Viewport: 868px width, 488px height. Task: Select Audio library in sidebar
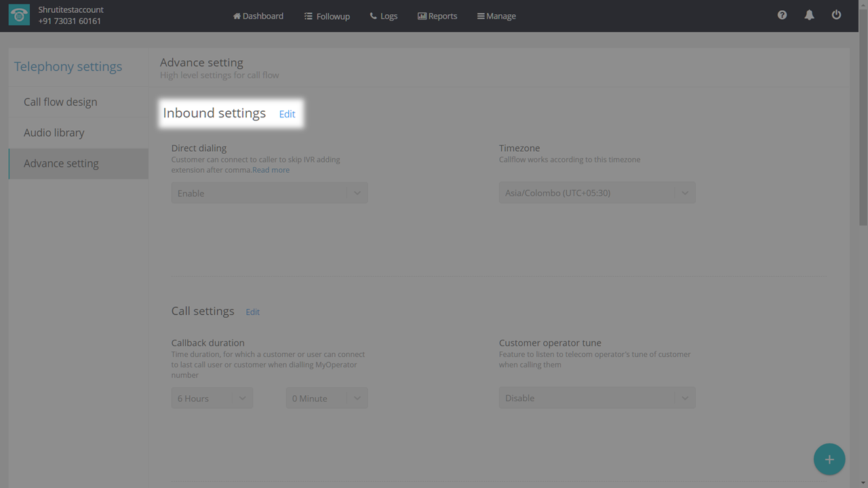(x=54, y=133)
